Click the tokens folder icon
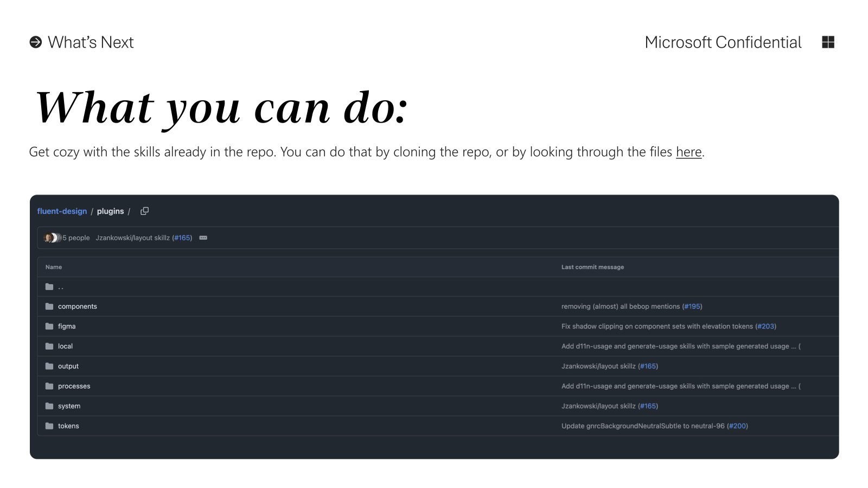868x488 pixels. [49, 426]
